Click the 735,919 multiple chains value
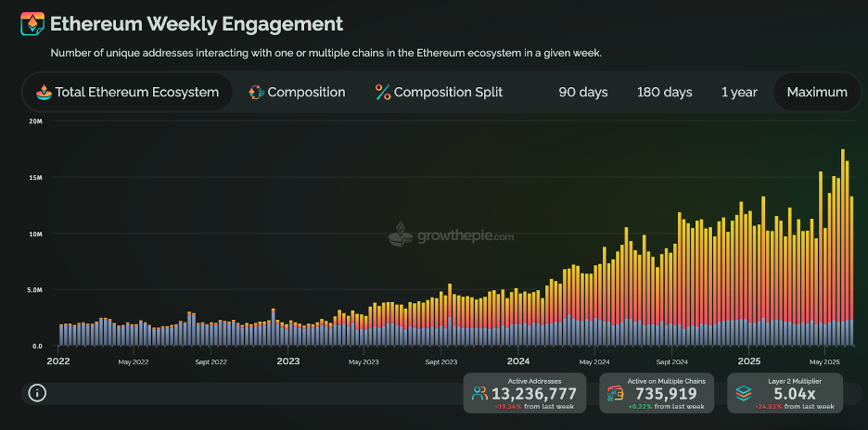Viewport: 868px width, 430px height. (x=664, y=393)
